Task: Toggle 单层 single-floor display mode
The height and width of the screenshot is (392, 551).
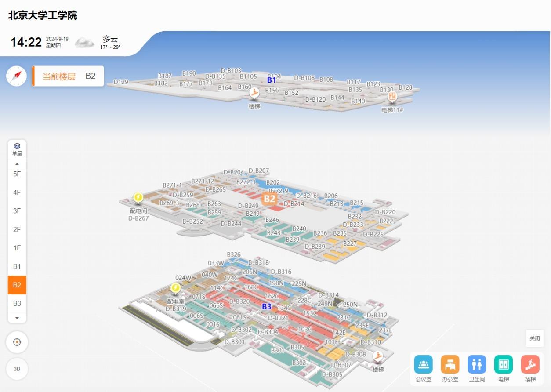Action: click(17, 149)
